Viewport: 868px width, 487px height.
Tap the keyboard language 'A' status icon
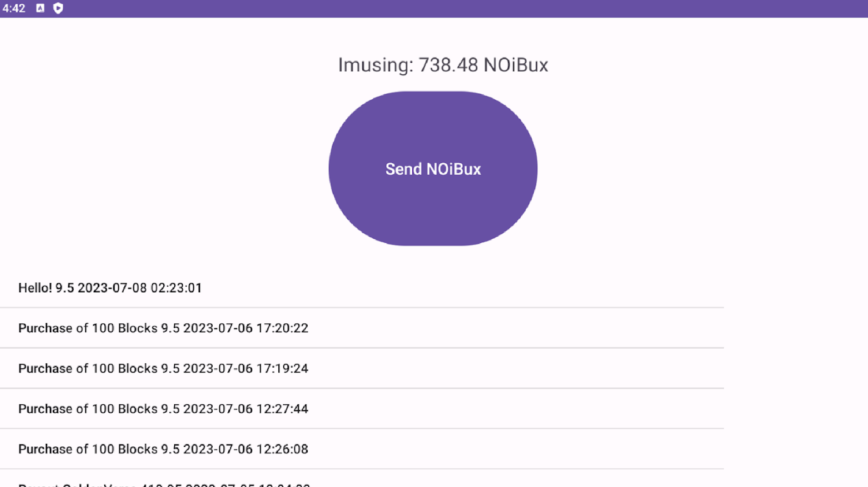(x=40, y=9)
